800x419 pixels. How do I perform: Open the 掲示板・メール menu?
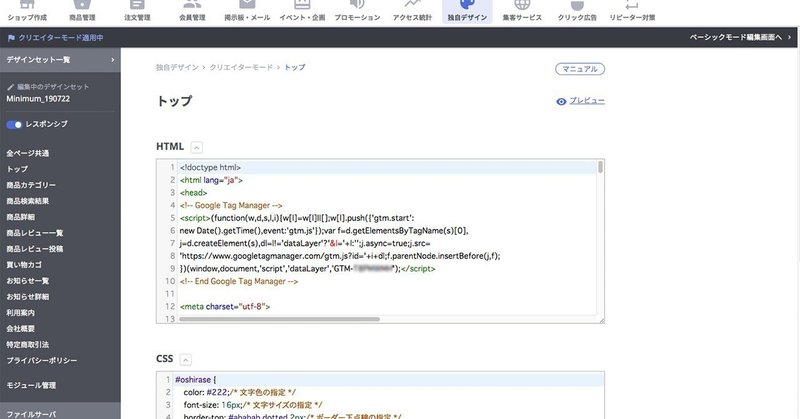pos(247,11)
